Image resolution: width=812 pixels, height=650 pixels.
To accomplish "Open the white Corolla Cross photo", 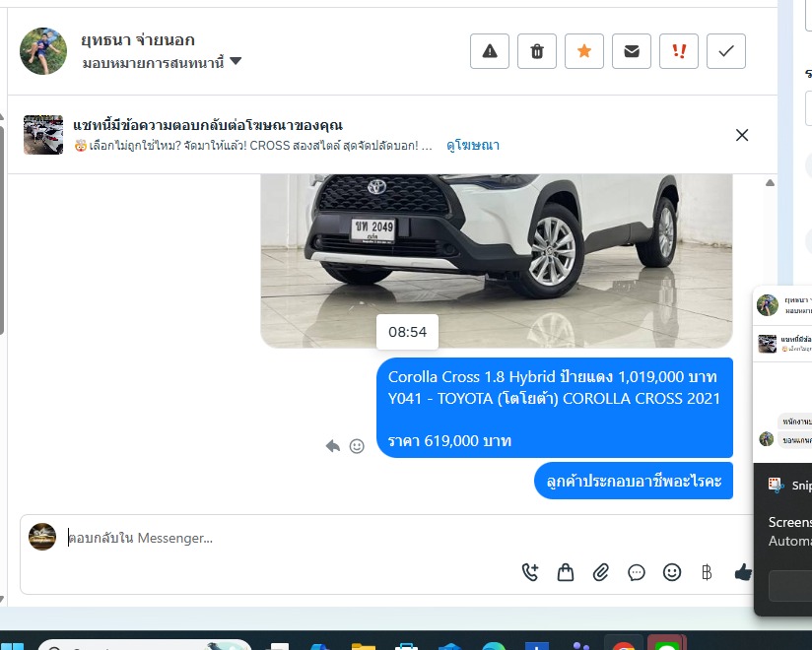I will (x=496, y=261).
